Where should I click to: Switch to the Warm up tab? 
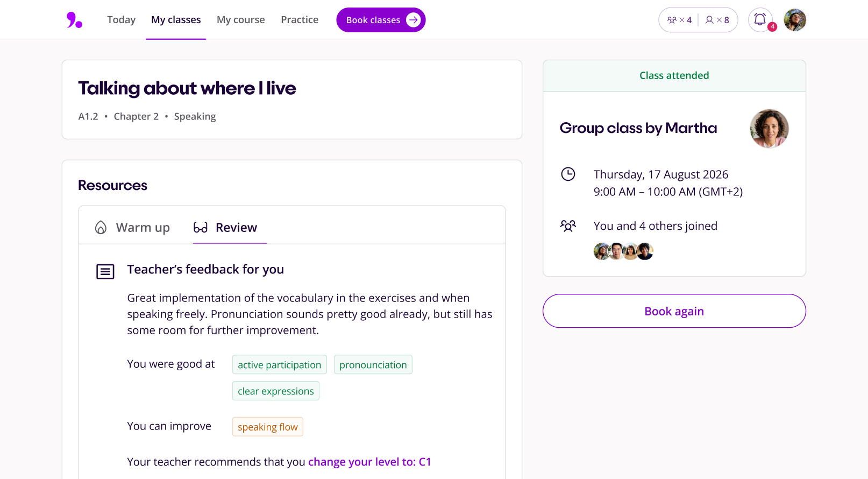click(132, 228)
